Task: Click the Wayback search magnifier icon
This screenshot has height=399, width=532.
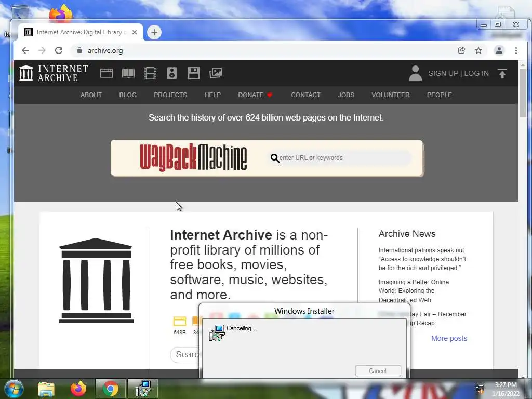Action: pos(275,158)
